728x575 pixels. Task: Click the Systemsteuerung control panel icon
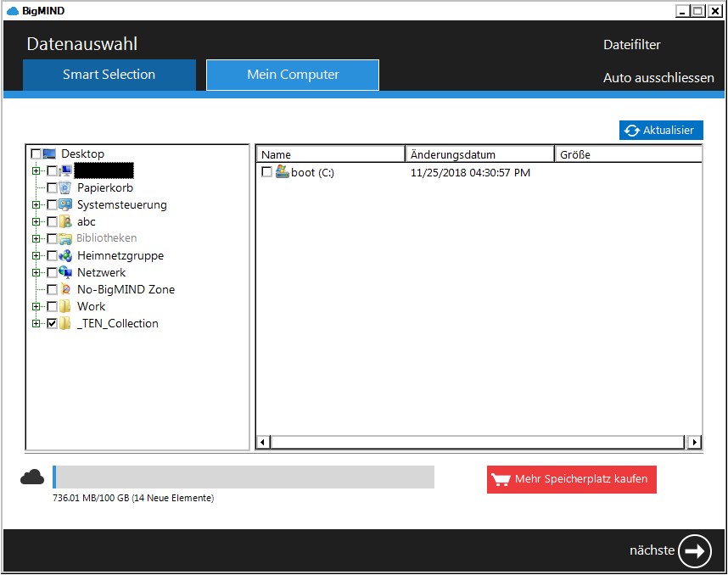tap(65, 204)
